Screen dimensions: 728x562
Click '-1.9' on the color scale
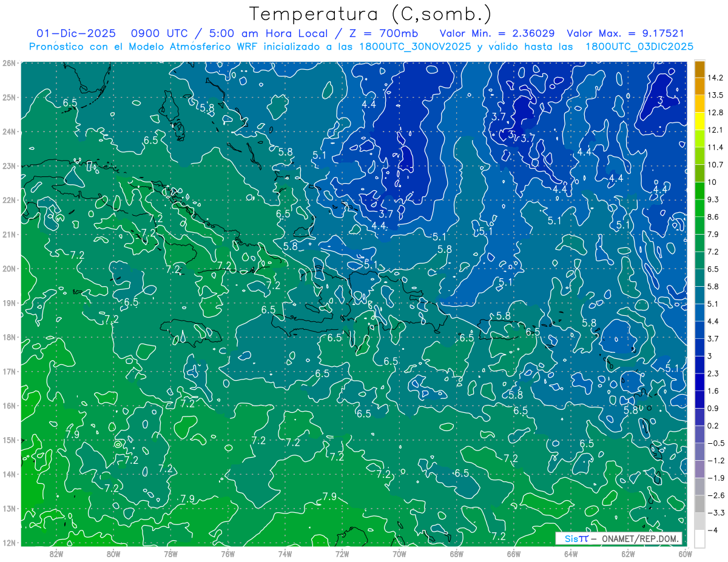[x=716, y=478]
